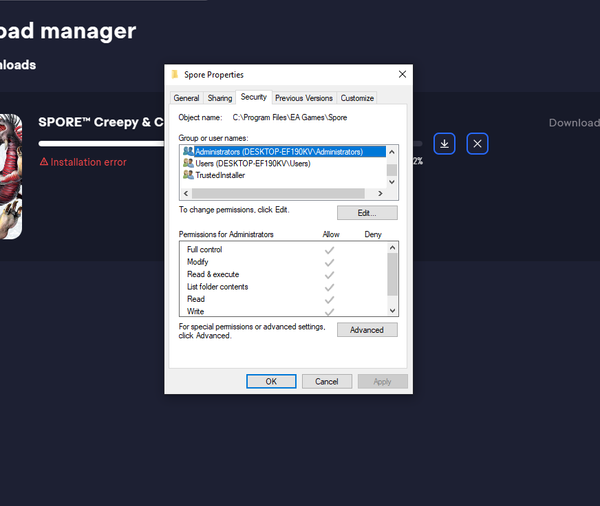
Task: Click the Full control allow checkmark
Action: point(329,250)
